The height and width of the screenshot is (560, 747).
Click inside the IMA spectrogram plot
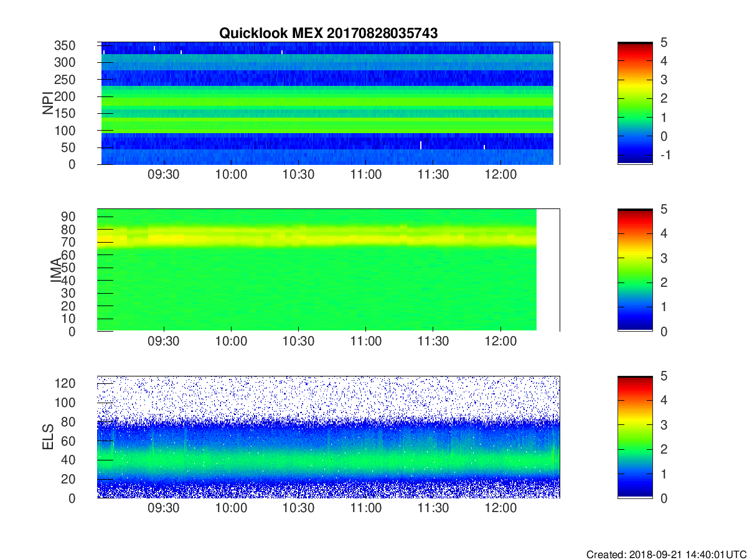tap(328, 270)
